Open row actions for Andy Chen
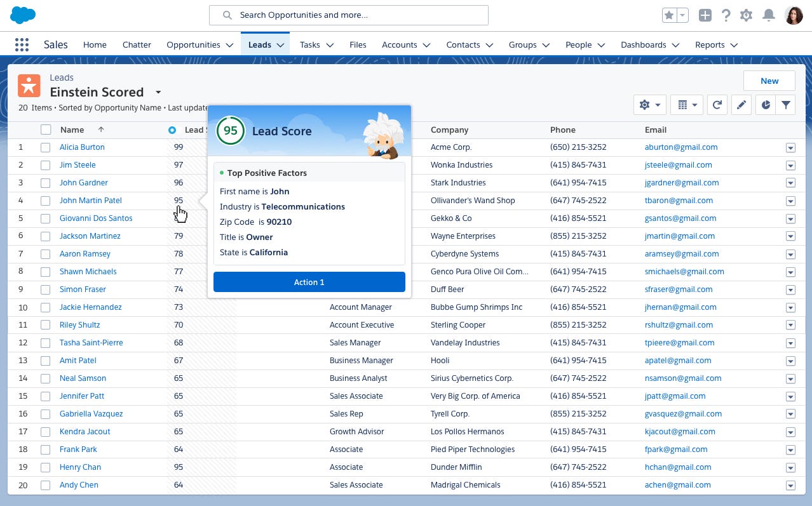 pos(790,485)
